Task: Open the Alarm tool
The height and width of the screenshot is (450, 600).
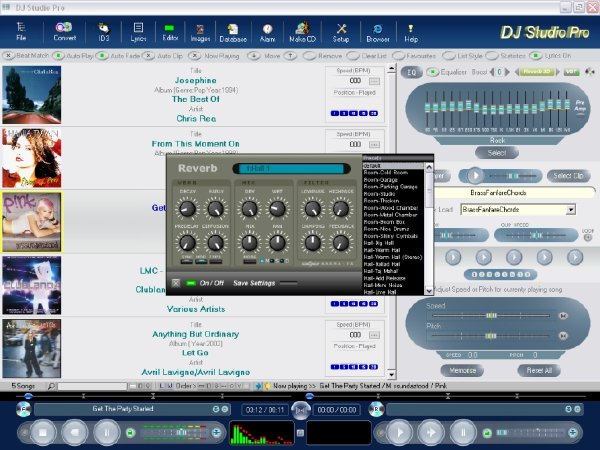Action: [267, 33]
